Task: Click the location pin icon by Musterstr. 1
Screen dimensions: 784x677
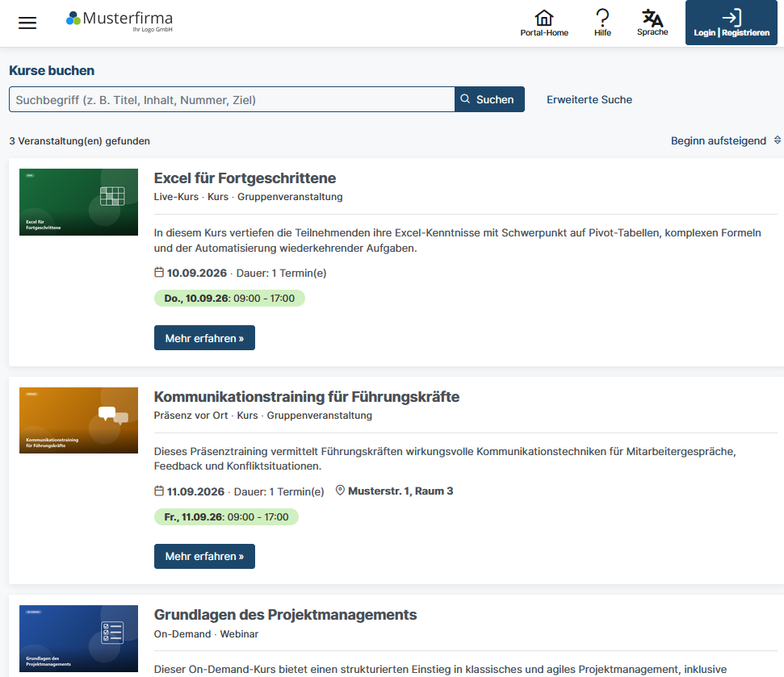Action: [x=340, y=490]
